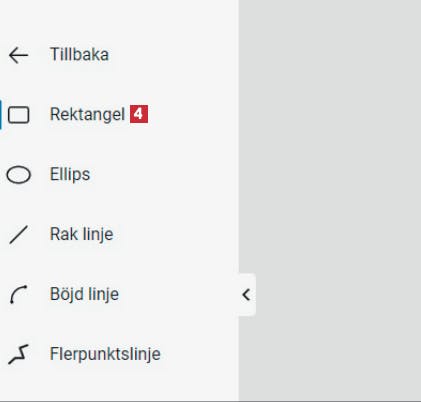This screenshot has height=402, width=421.
Task: Click the red badge showing 4
Action: [x=139, y=114]
